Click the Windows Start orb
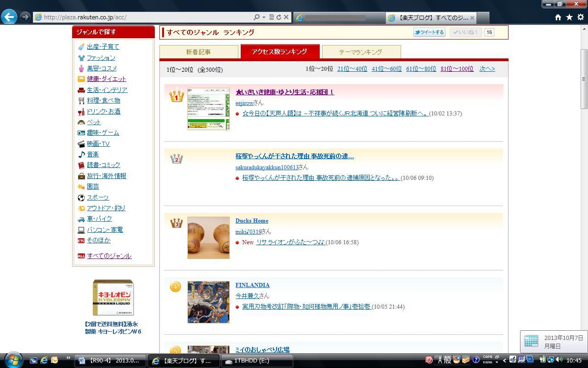Image resolution: width=588 pixels, height=368 pixels. [x=13, y=360]
